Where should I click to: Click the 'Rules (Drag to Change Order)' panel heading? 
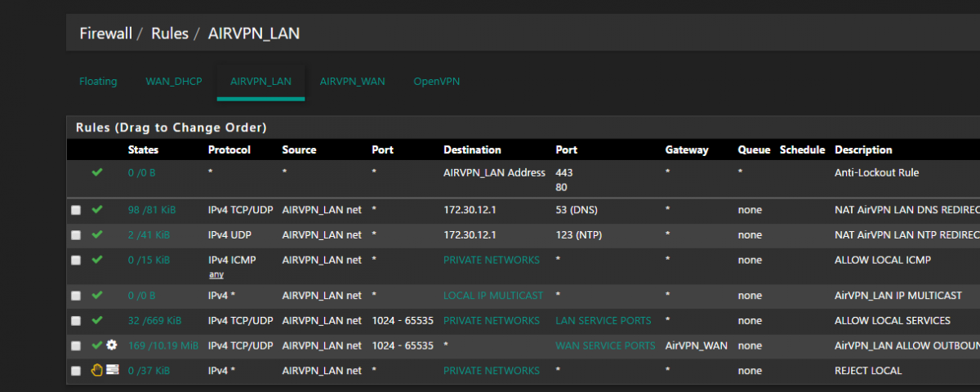click(x=171, y=128)
